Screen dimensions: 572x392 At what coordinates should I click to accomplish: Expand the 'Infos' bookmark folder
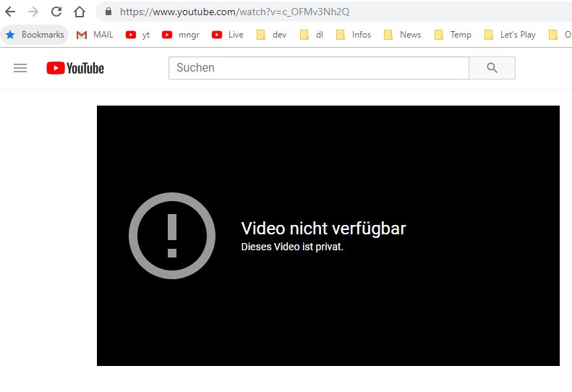(x=353, y=35)
